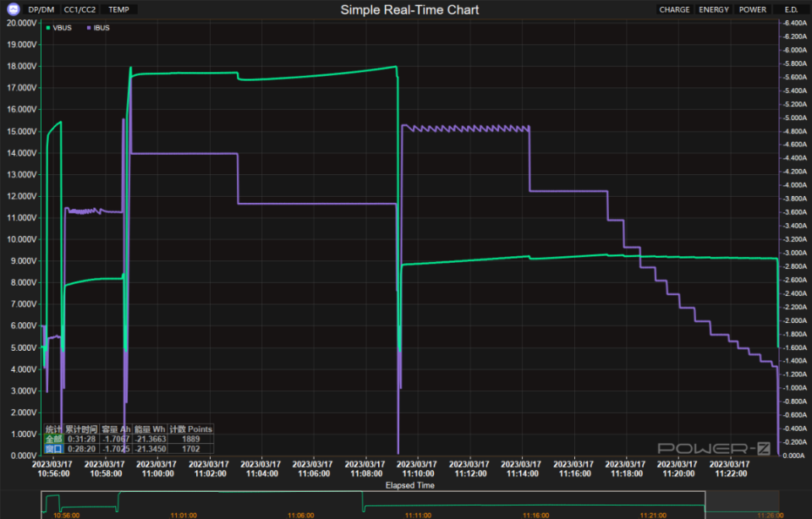The image size is (812, 519).
Task: Click the green VBUS legend color marker
Action: coord(48,28)
